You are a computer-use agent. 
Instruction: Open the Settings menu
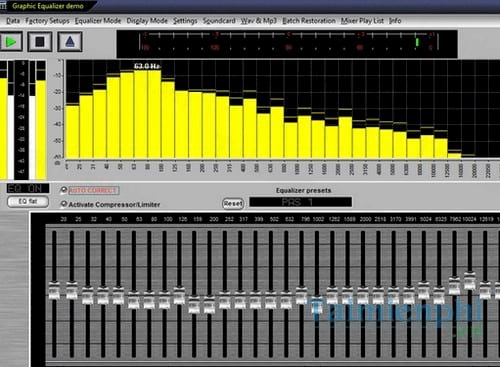tap(185, 21)
